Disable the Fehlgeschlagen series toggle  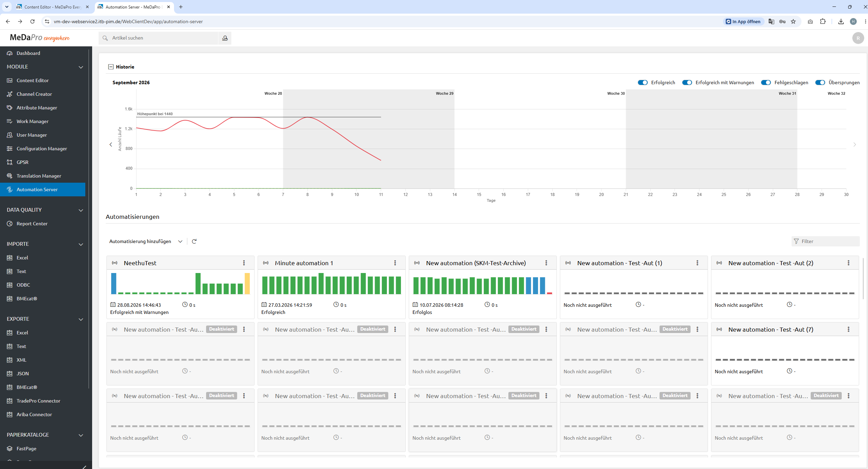[766, 82]
